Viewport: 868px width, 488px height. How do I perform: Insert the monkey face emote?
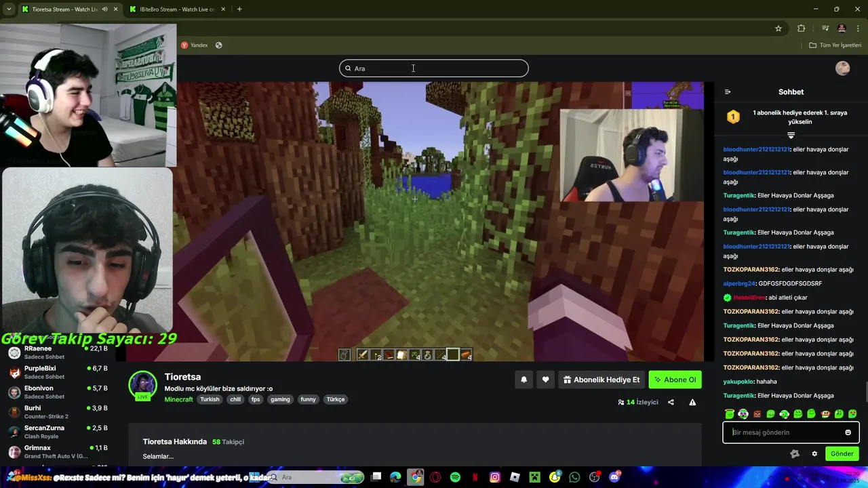point(825,413)
